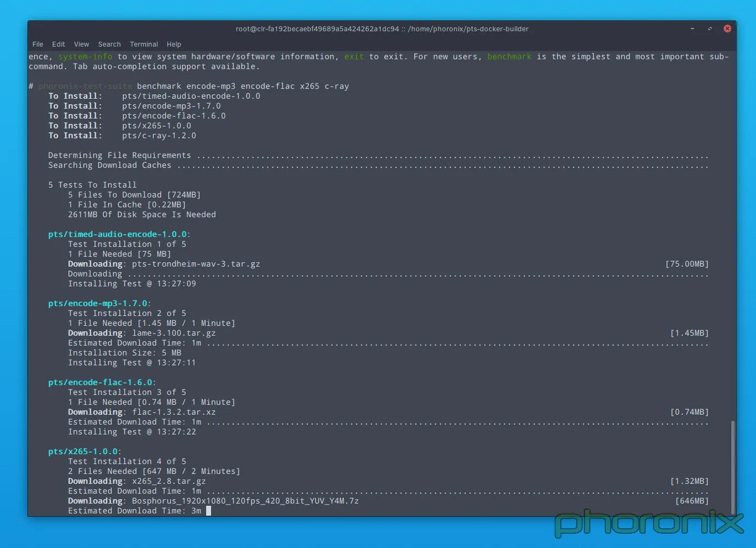Screen dimensions: 756x548
Task: Click the terminal vertical scrollbar thumb
Action: [733, 467]
